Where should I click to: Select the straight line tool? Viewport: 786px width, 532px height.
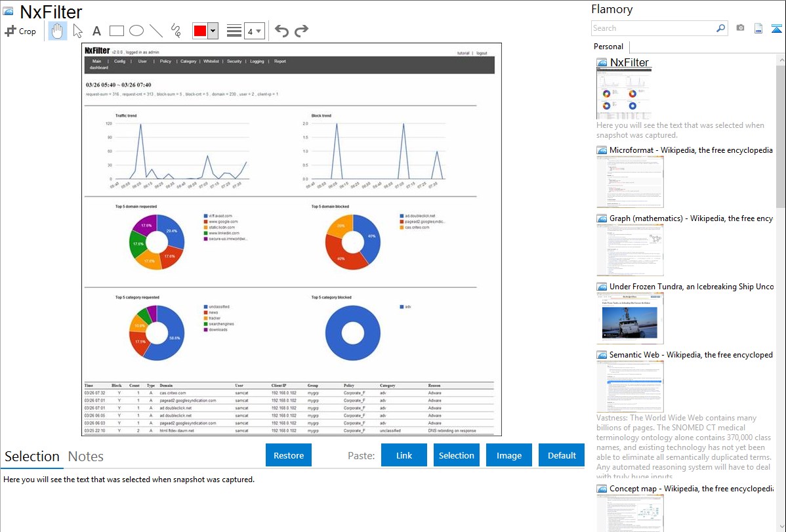click(x=156, y=31)
